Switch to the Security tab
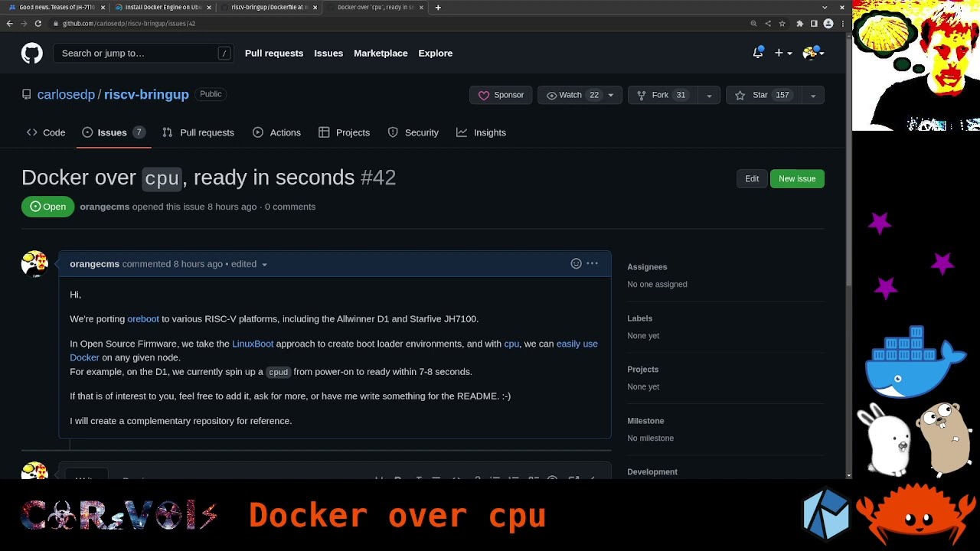 coord(413,132)
